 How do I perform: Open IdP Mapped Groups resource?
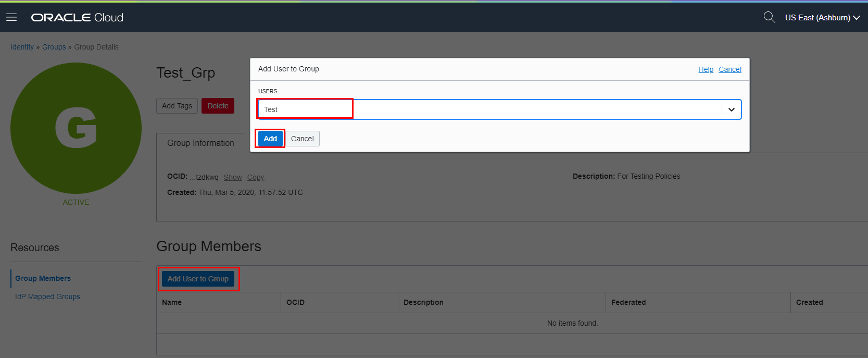[47, 297]
